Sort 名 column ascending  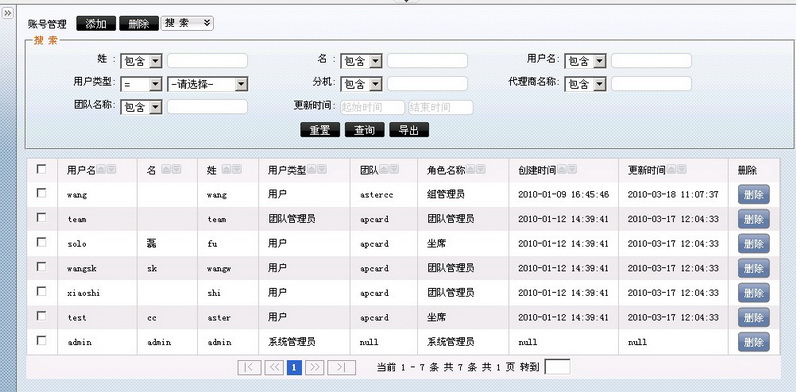166,170
